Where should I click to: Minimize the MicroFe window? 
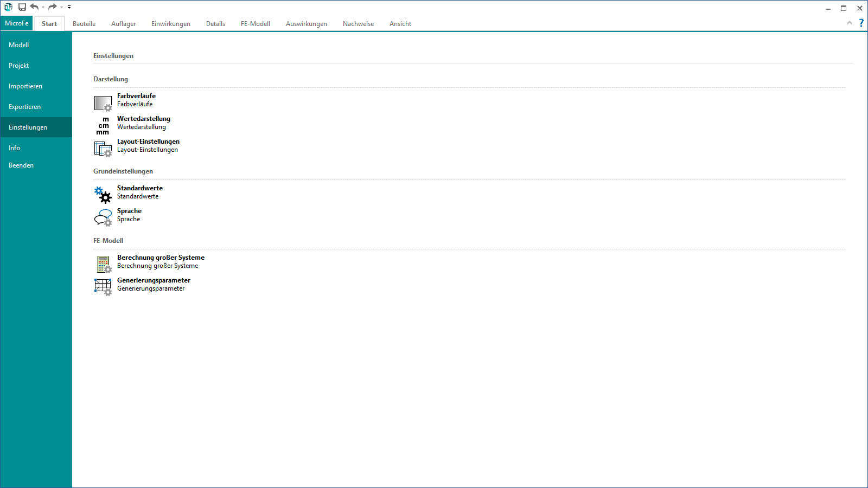[x=828, y=8]
